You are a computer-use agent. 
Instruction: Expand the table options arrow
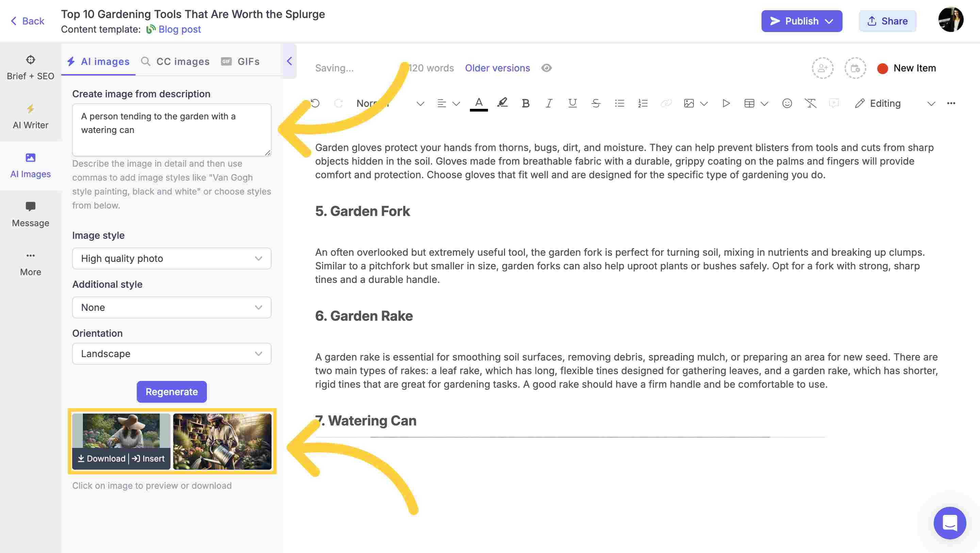(x=764, y=104)
